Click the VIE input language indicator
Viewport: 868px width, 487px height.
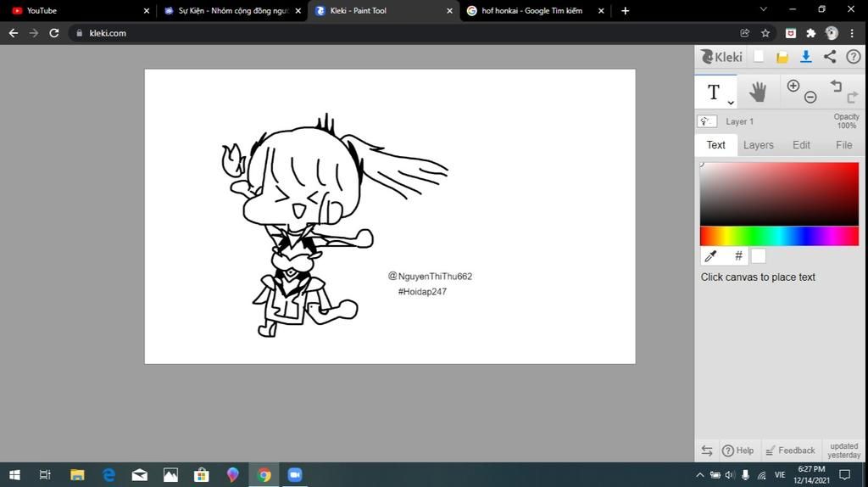click(780, 475)
